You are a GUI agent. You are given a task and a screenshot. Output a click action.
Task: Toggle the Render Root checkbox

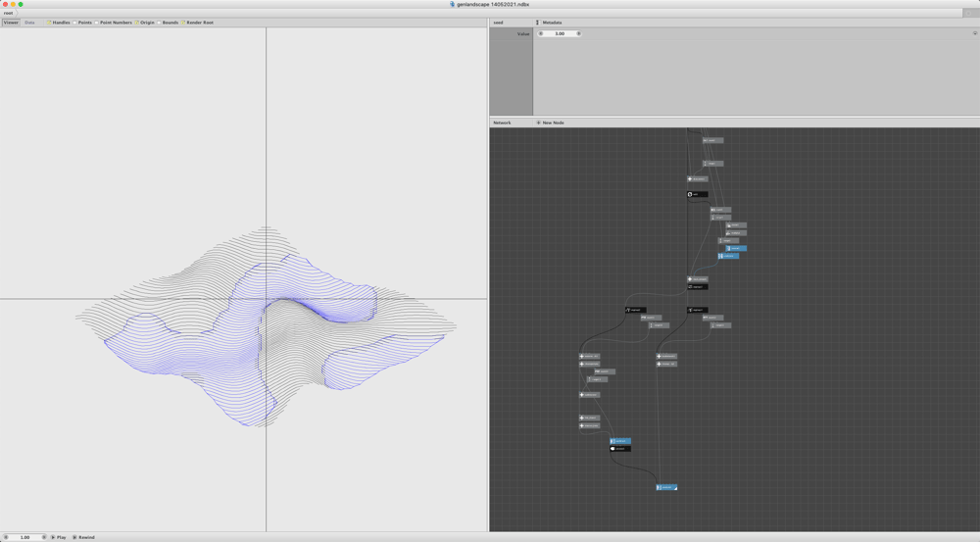(182, 23)
